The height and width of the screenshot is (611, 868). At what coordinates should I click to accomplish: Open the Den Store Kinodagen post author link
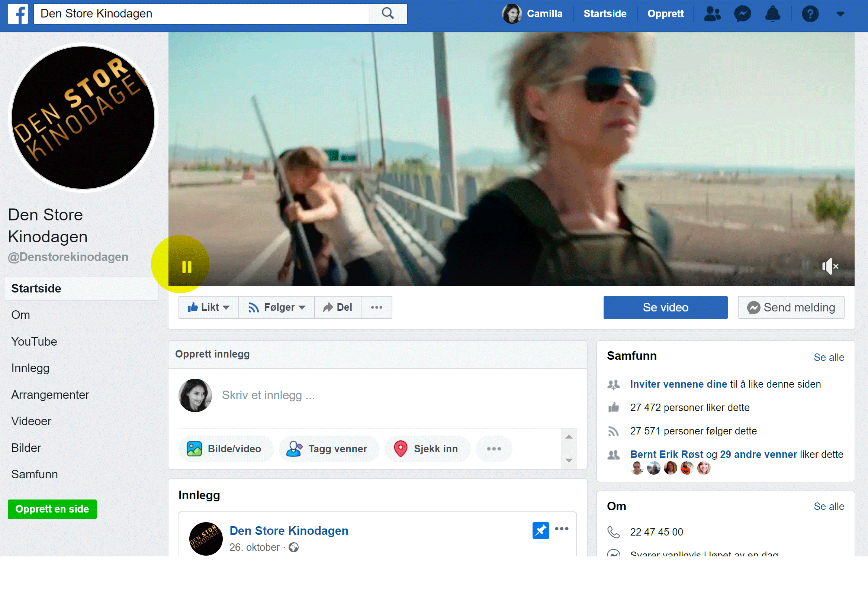pyautogui.click(x=289, y=530)
